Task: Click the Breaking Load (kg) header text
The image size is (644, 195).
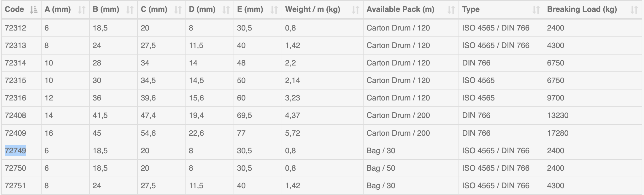Action: click(x=582, y=9)
